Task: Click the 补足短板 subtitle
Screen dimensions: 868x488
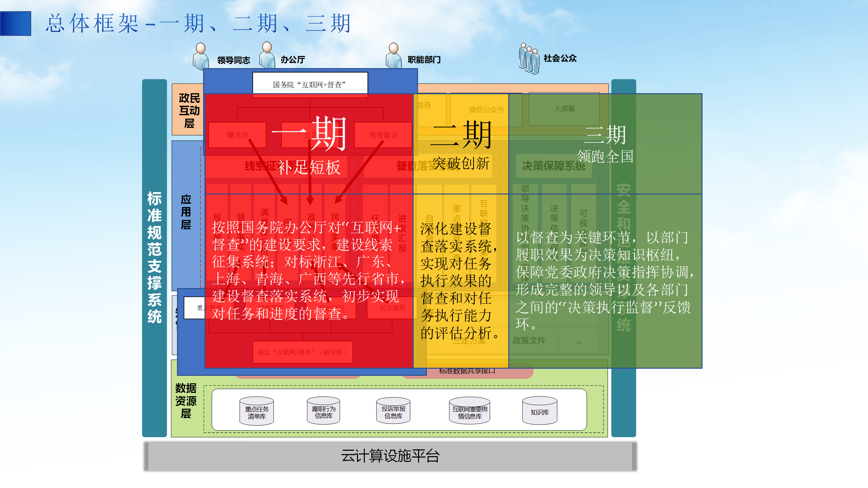Action: click(309, 167)
